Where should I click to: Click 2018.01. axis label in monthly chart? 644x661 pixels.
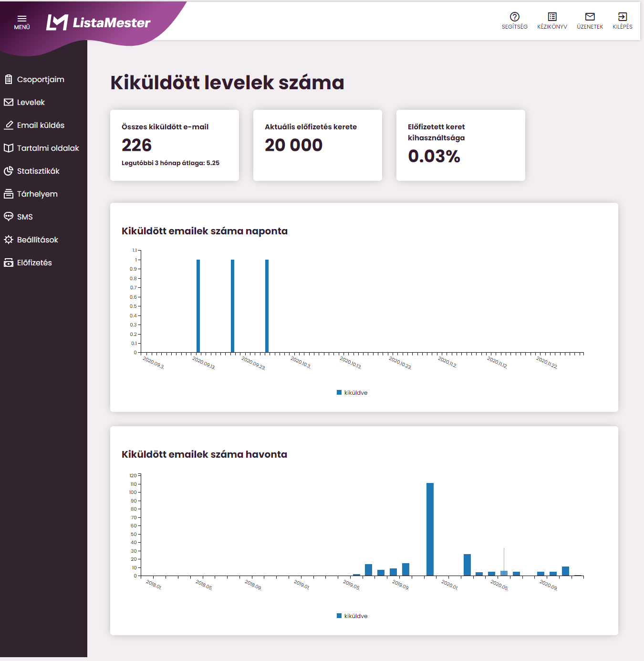pos(154,585)
